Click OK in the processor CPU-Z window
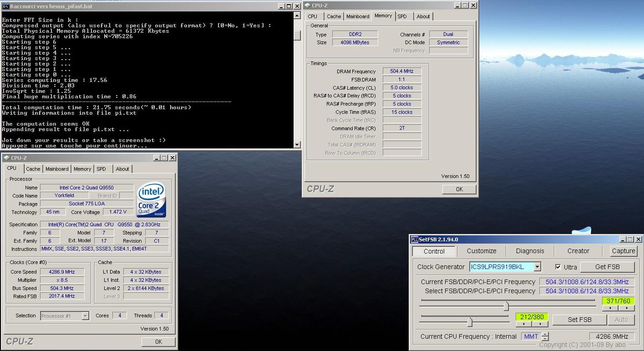 pyautogui.click(x=158, y=341)
